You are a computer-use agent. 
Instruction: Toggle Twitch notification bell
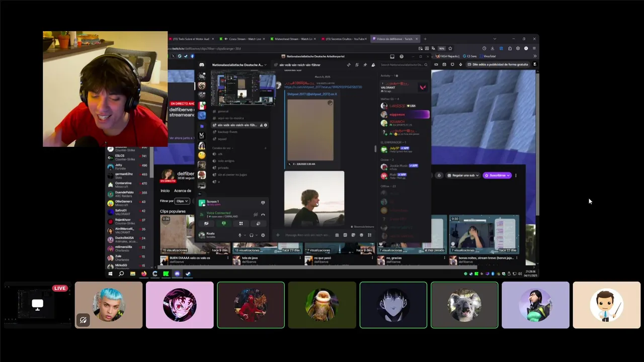tap(439, 175)
